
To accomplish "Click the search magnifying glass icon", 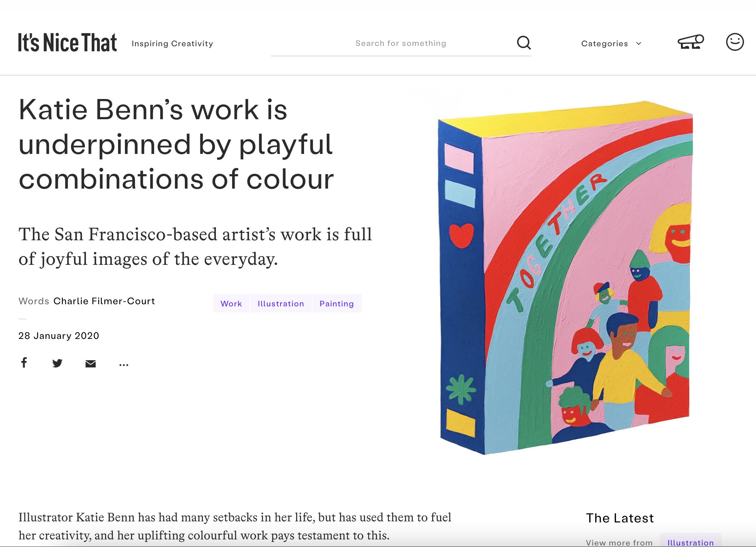I will [x=523, y=43].
